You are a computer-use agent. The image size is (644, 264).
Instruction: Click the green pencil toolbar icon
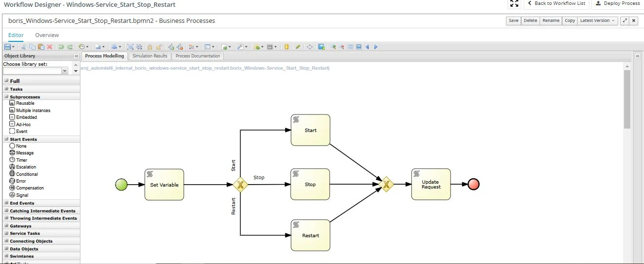click(297, 47)
